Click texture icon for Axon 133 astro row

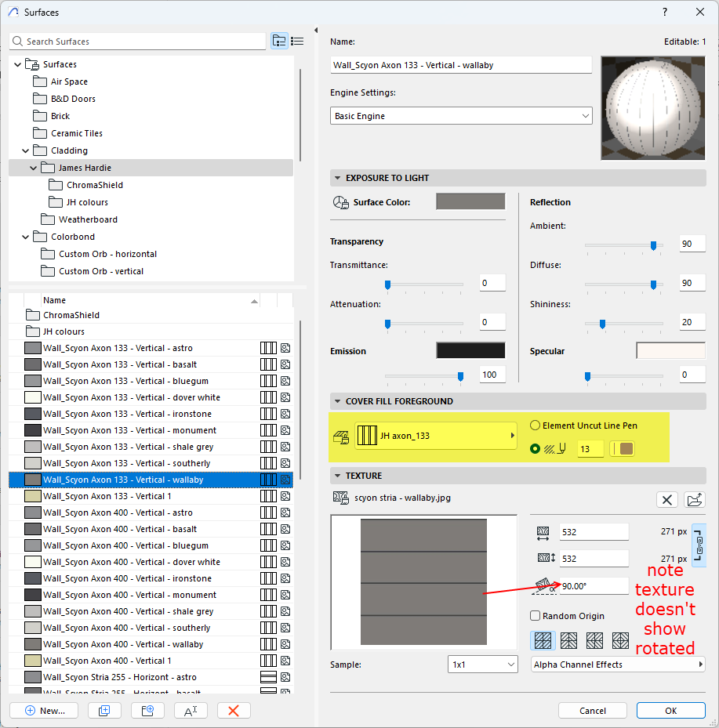[x=285, y=348]
